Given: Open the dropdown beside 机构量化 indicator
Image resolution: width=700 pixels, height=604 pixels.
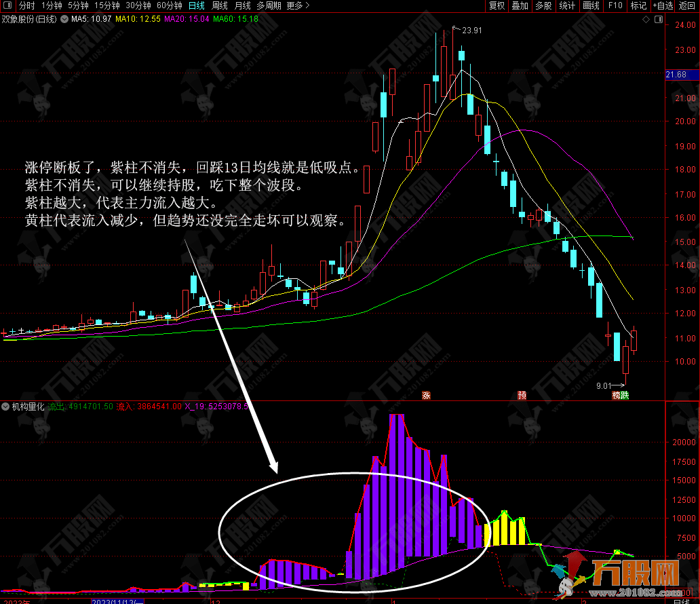Looking at the screenshot, I should pos(5,407).
